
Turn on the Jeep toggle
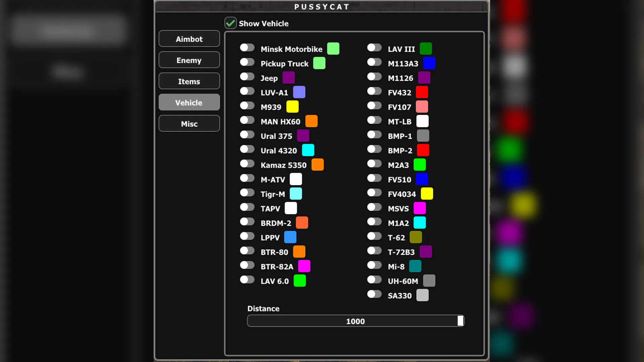[x=247, y=77]
